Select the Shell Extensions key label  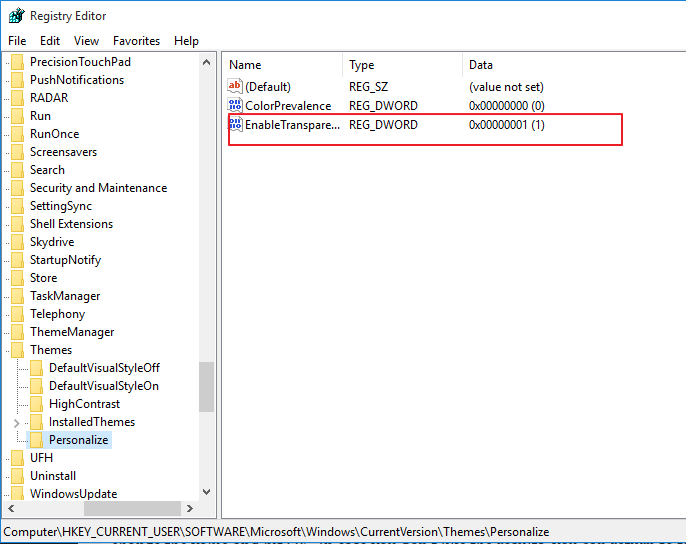point(71,224)
